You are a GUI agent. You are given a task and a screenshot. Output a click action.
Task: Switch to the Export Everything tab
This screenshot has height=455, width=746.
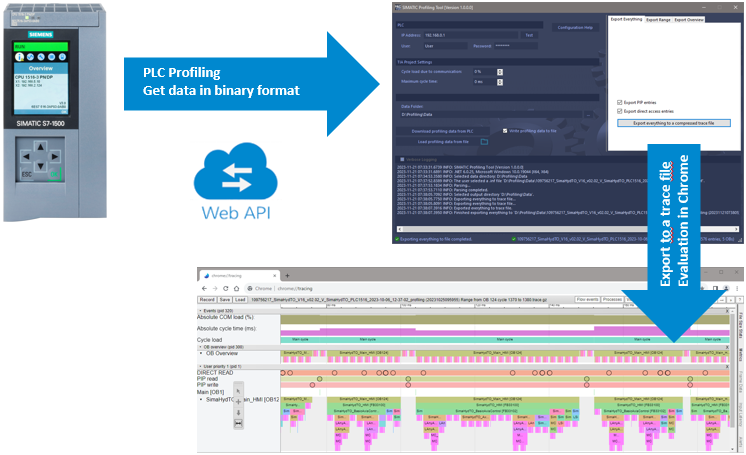[626, 20]
